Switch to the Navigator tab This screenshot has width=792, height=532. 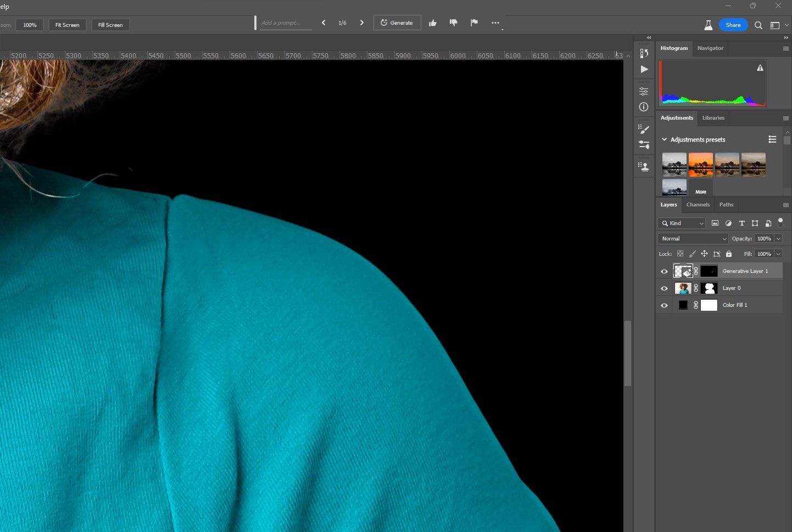click(710, 48)
